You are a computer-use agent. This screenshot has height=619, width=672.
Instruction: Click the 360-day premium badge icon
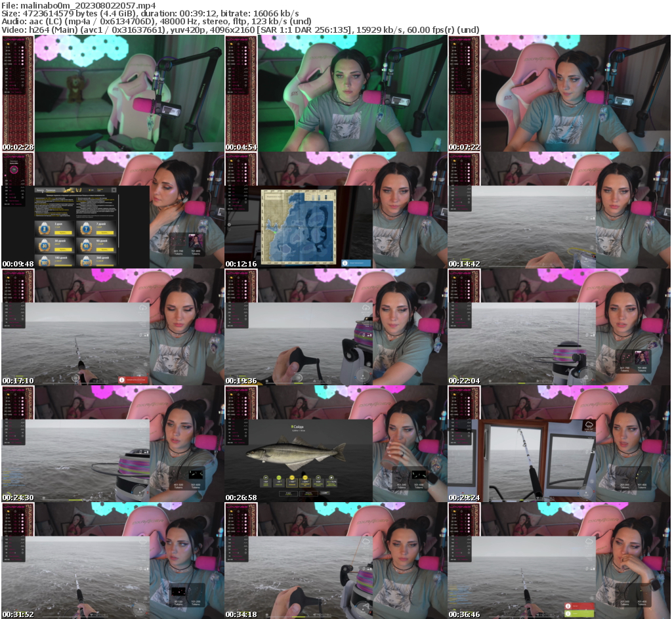click(x=85, y=261)
